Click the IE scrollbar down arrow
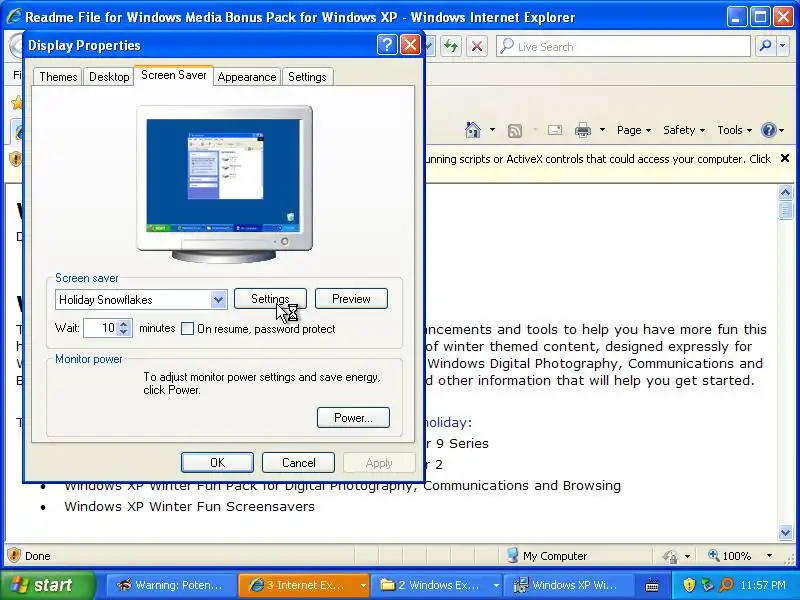The width and height of the screenshot is (800, 600). point(785,532)
